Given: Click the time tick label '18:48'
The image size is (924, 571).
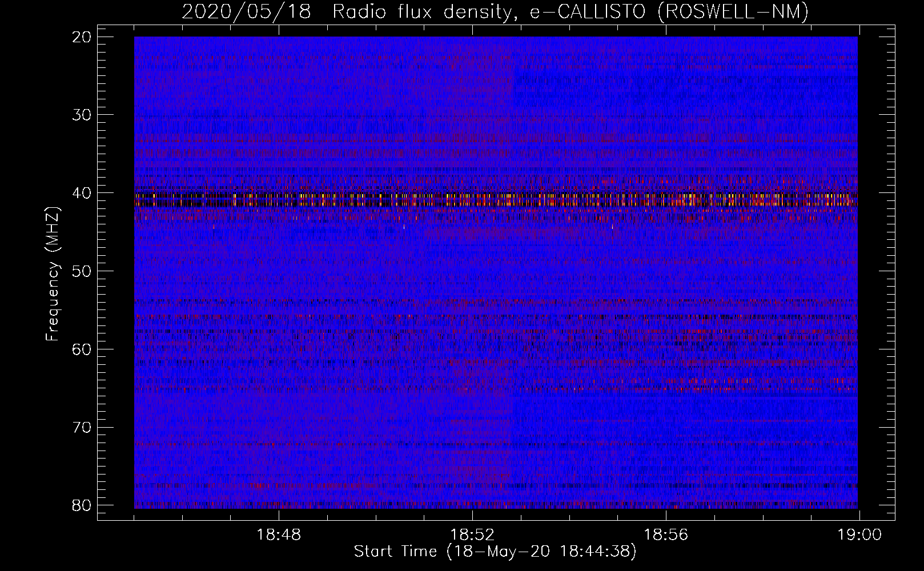Looking at the screenshot, I should (x=279, y=535).
